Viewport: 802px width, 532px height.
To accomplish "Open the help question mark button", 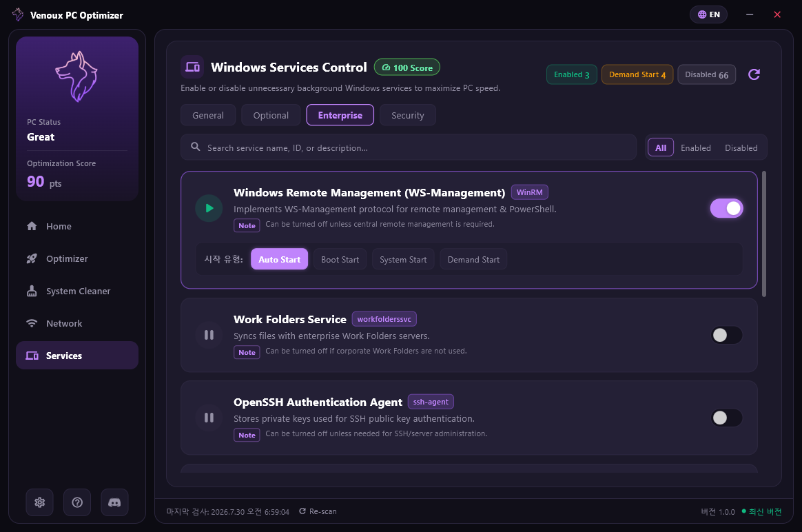I will point(77,502).
